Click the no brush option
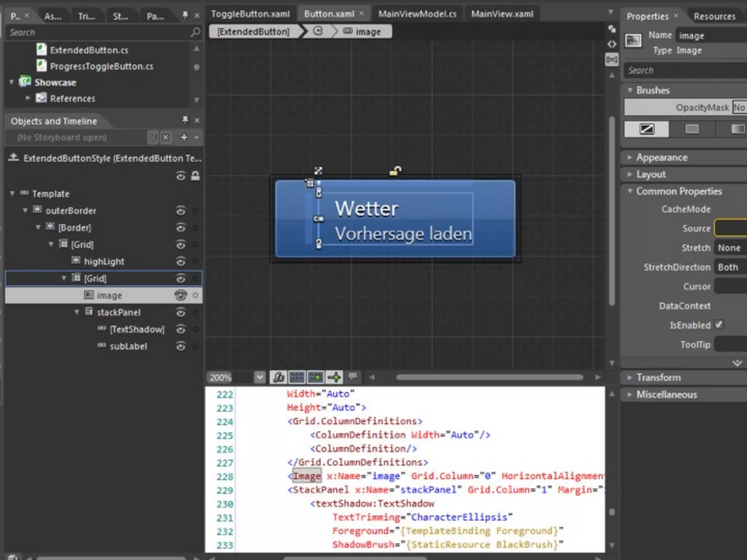 (646, 129)
